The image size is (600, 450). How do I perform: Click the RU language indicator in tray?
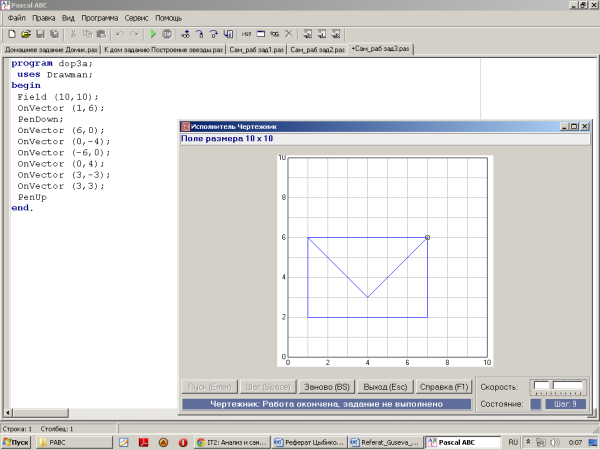(x=513, y=441)
